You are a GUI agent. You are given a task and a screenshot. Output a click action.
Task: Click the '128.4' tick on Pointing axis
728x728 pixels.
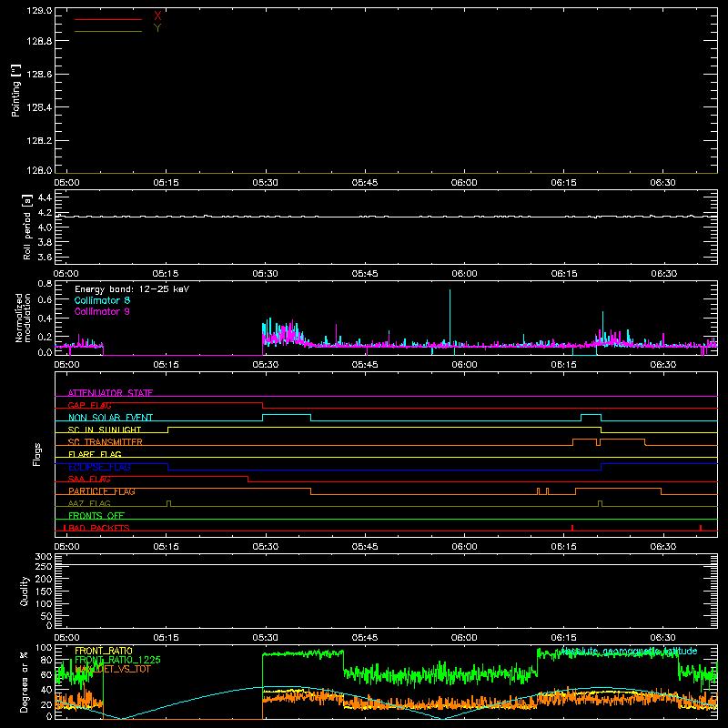coord(39,107)
